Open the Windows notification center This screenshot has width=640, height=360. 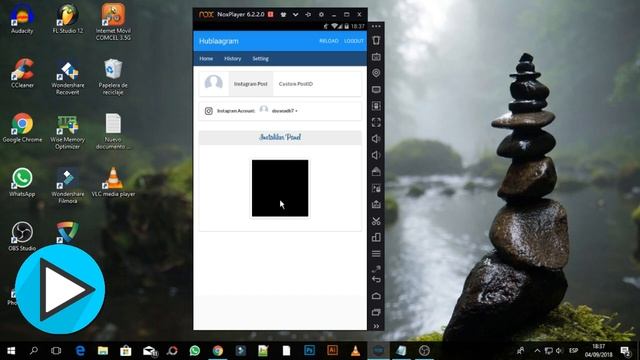point(625,351)
